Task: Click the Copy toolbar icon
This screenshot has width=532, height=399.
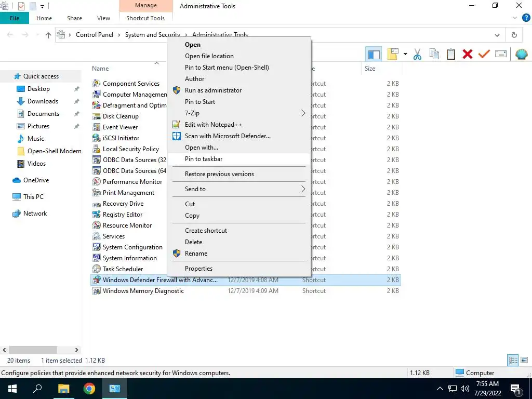Action: (x=434, y=54)
